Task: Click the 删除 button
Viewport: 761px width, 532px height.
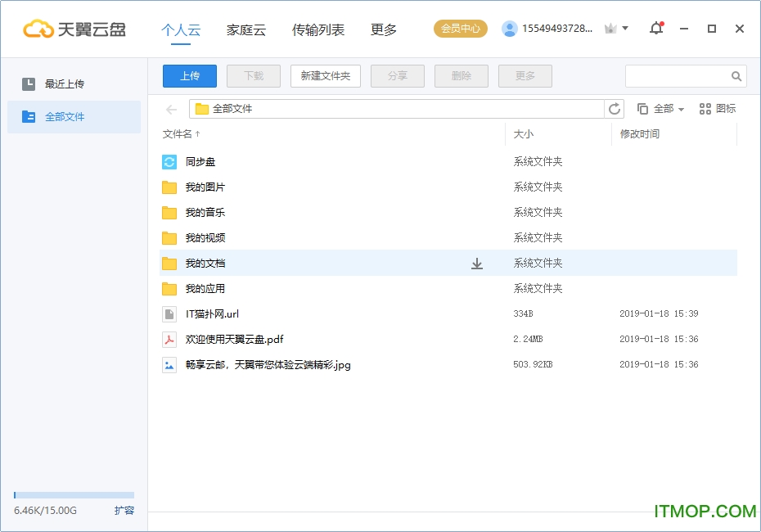Action: (461, 76)
